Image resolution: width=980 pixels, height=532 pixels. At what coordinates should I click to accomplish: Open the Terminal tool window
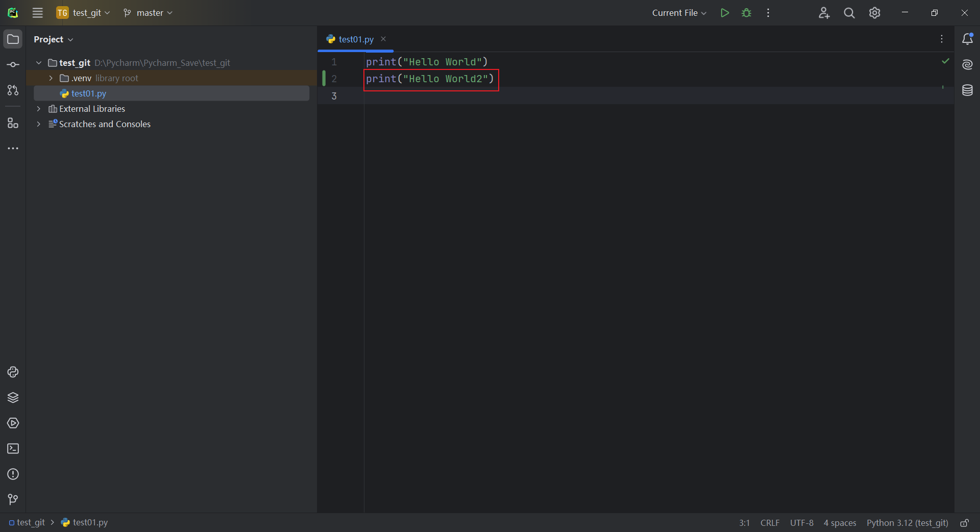pyautogui.click(x=13, y=449)
